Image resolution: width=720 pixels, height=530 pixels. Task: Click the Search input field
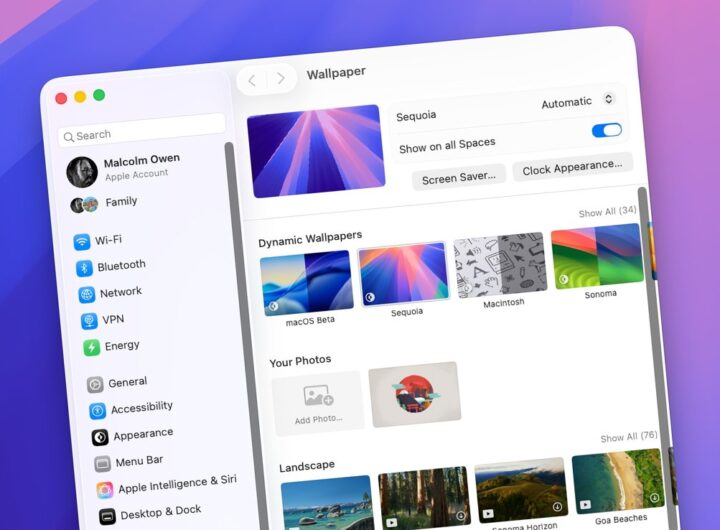click(x=141, y=130)
